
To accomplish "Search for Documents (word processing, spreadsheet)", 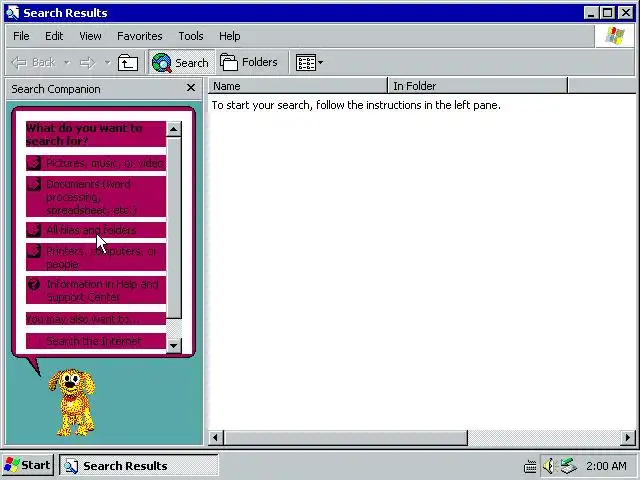I will click(x=96, y=197).
